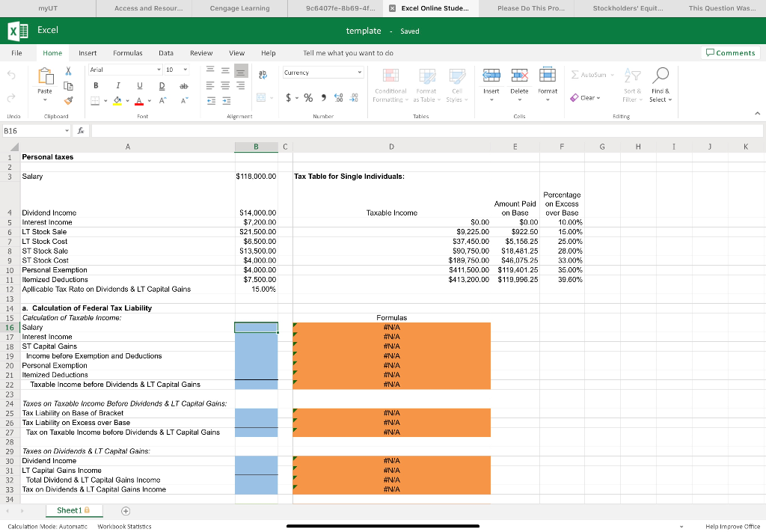This screenshot has height=532, width=766.
Task: Open the Review ribbon tab
Action: (x=201, y=53)
